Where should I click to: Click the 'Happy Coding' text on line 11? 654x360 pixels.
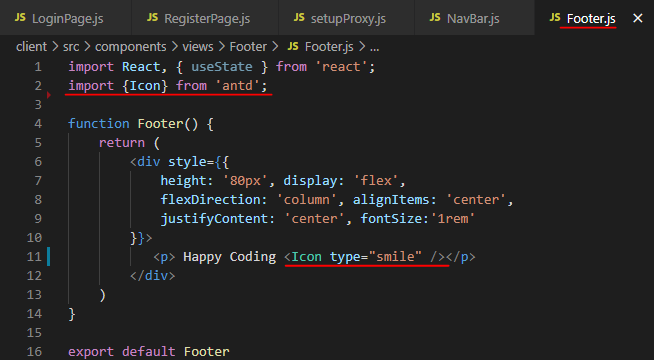229,257
